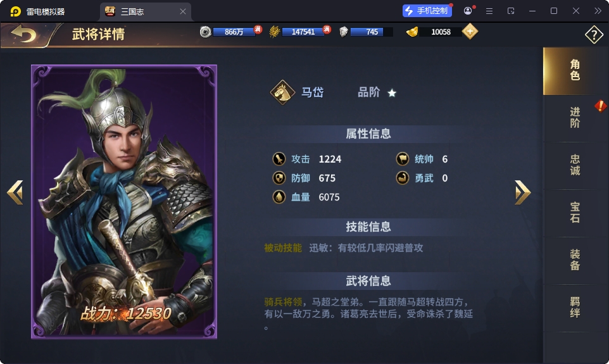Open the 装备 tab
609x364 pixels.
[575, 260]
